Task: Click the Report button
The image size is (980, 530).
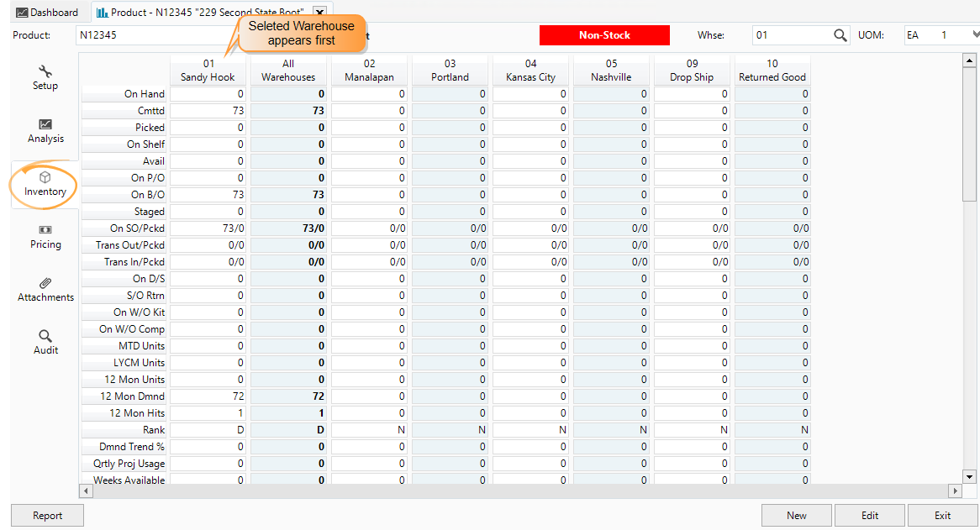Action: pos(47,515)
